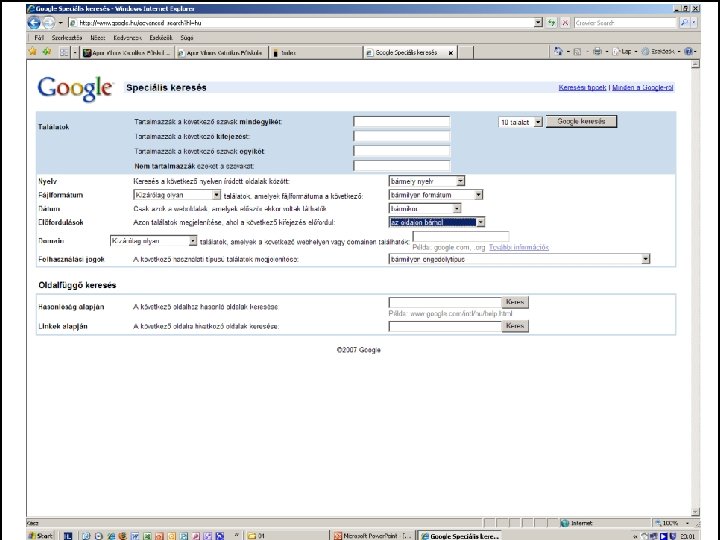Close the Google Speciális keresés tab
720x540 pixels.
coord(451,53)
